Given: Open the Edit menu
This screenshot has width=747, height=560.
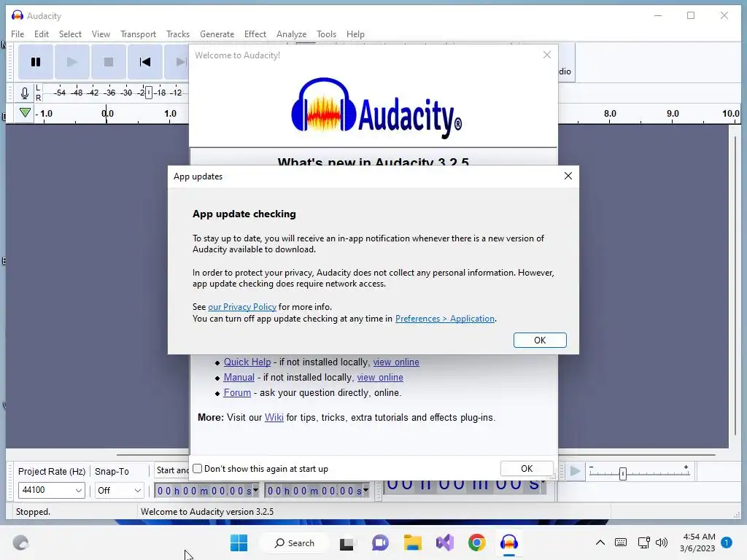Looking at the screenshot, I should [42, 34].
